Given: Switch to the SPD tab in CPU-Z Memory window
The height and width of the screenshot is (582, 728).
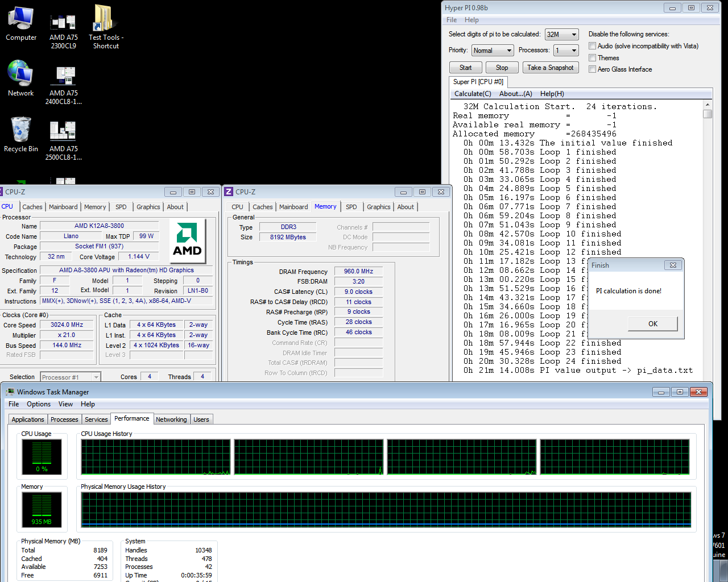Looking at the screenshot, I should 351,207.
